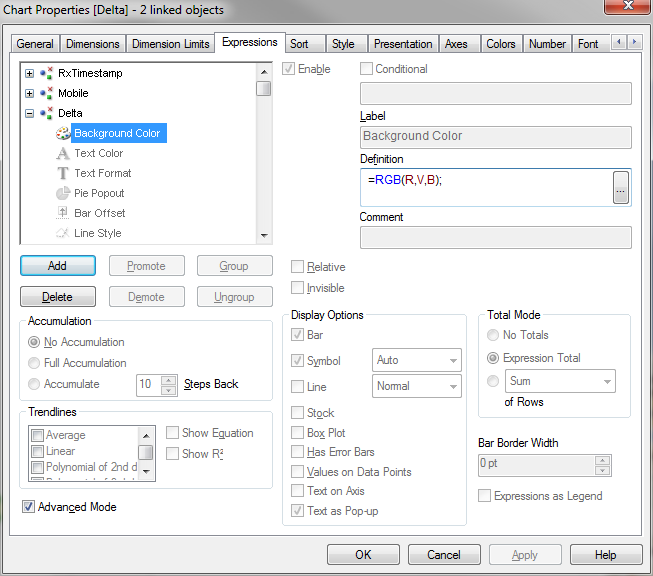Check the Average trendline option
The image size is (653, 576).
click(37, 435)
